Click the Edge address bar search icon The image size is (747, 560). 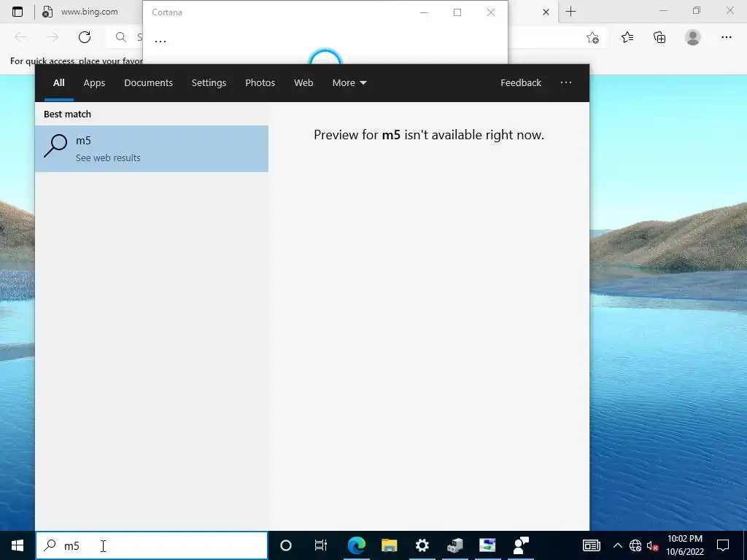121,37
